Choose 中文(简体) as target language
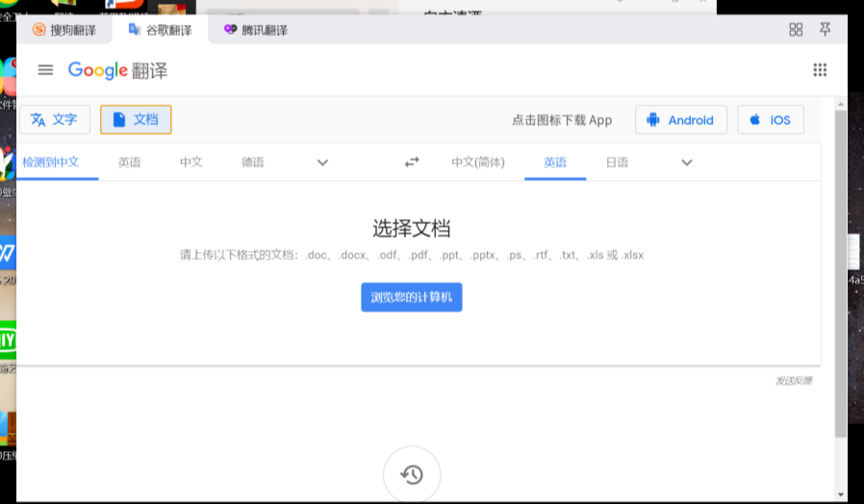Image resolution: width=864 pixels, height=504 pixels. 478,162
